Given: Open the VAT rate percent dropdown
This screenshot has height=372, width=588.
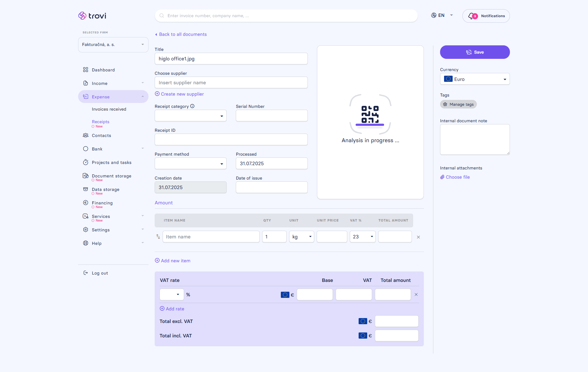Looking at the screenshot, I should coord(171,294).
